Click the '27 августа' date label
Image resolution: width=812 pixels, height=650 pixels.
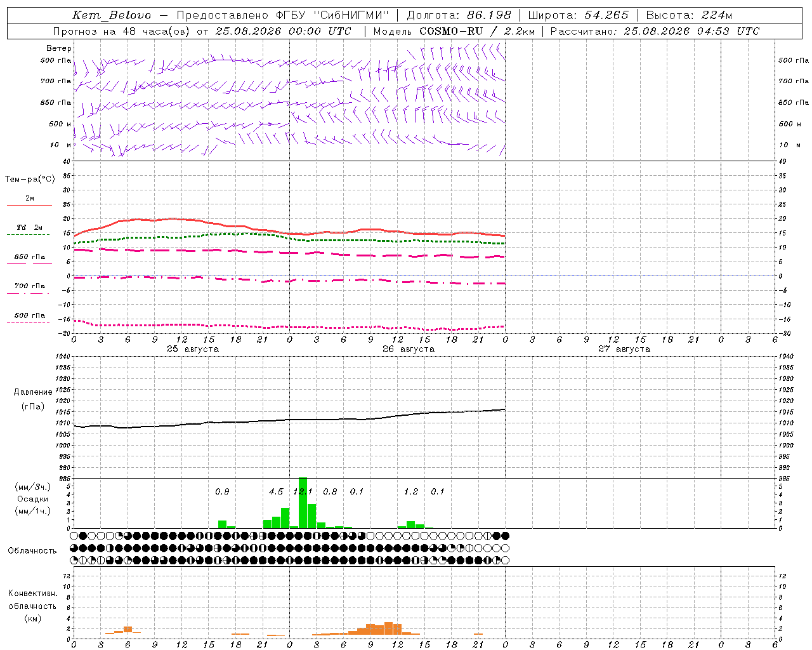tap(624, 349)
